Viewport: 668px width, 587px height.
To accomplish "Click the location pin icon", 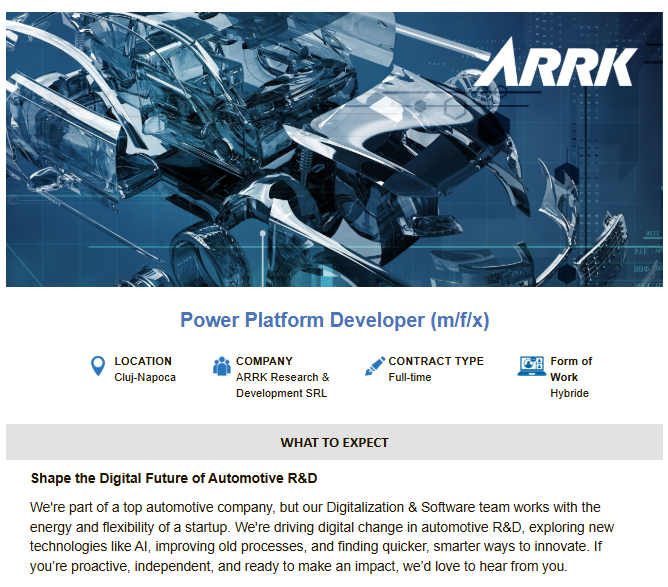I will pos(97,367).
